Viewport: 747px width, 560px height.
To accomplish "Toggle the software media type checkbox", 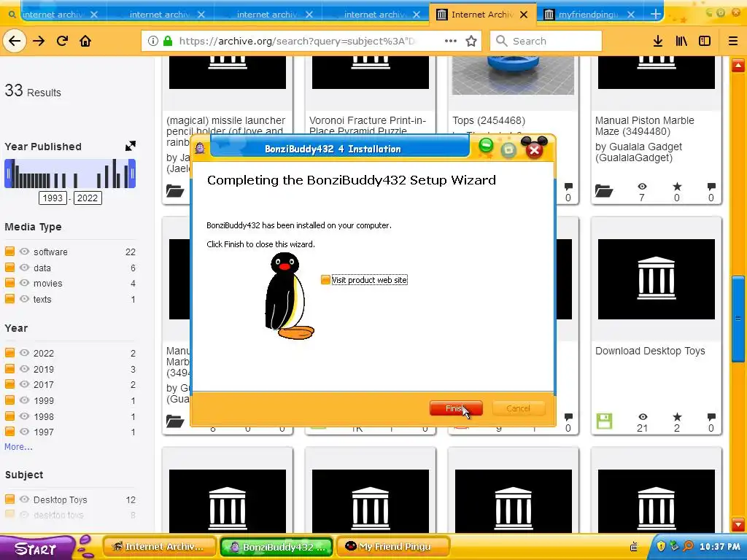I will [x=9, y=252].
